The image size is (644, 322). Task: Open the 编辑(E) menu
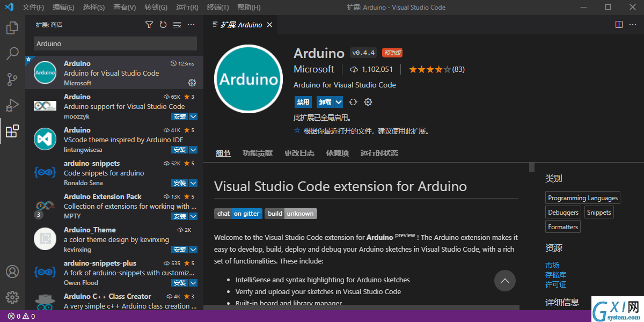(x=63, y=8)
